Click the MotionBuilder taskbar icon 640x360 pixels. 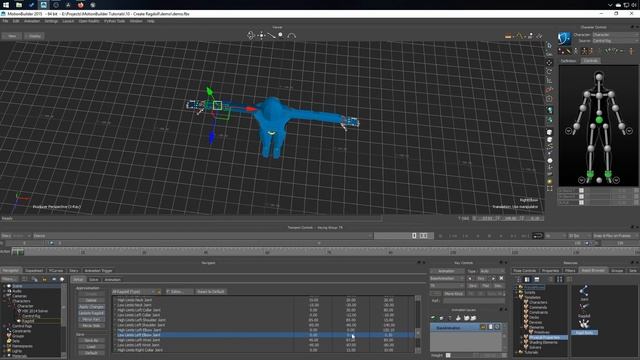43,5
